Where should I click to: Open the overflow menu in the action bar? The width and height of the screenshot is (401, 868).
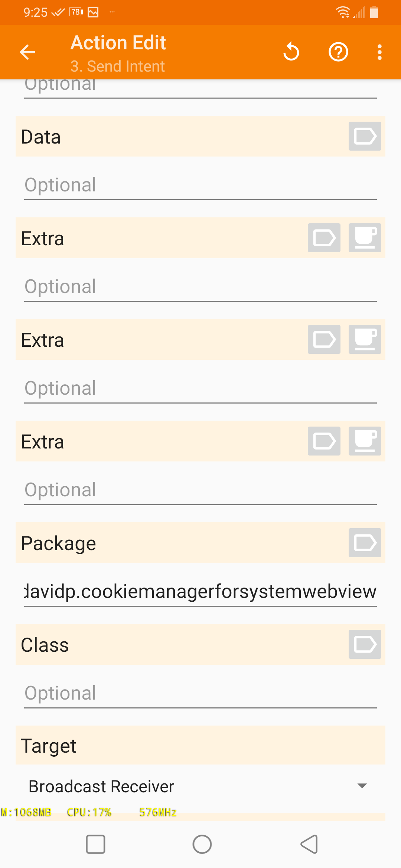[x=379, y=52]
